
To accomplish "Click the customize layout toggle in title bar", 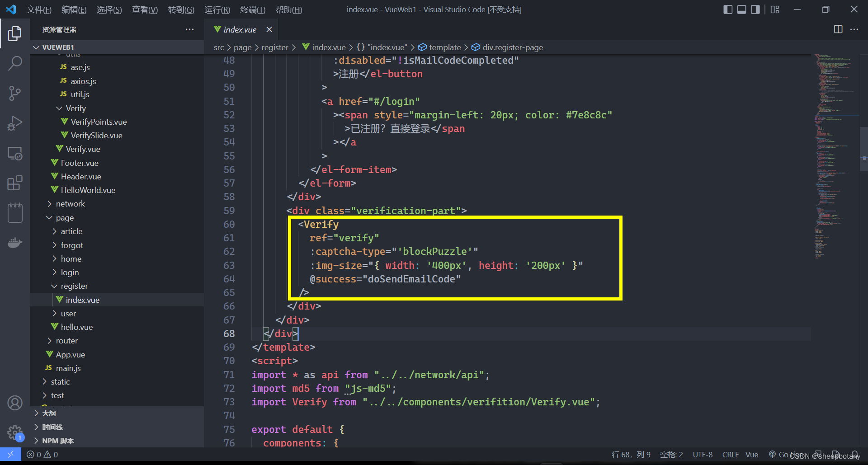I will pyautogui.click(x=775, y=9).
